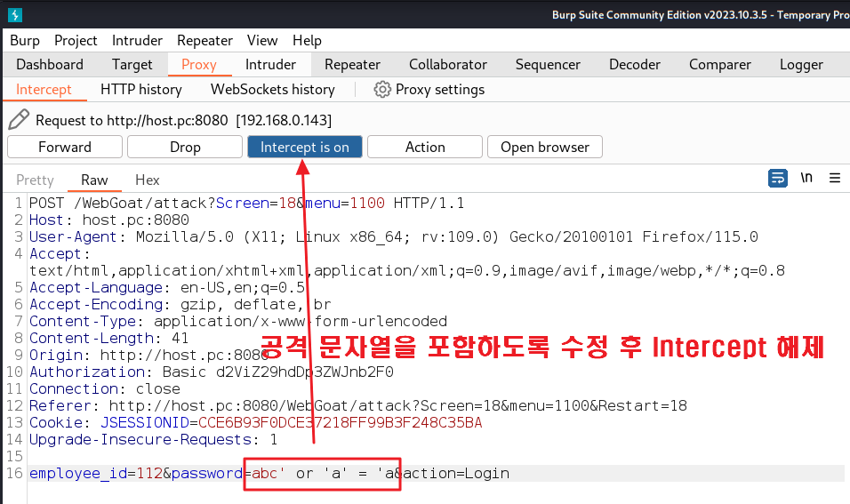Click the Referer header line

click(x=357, y=405)
